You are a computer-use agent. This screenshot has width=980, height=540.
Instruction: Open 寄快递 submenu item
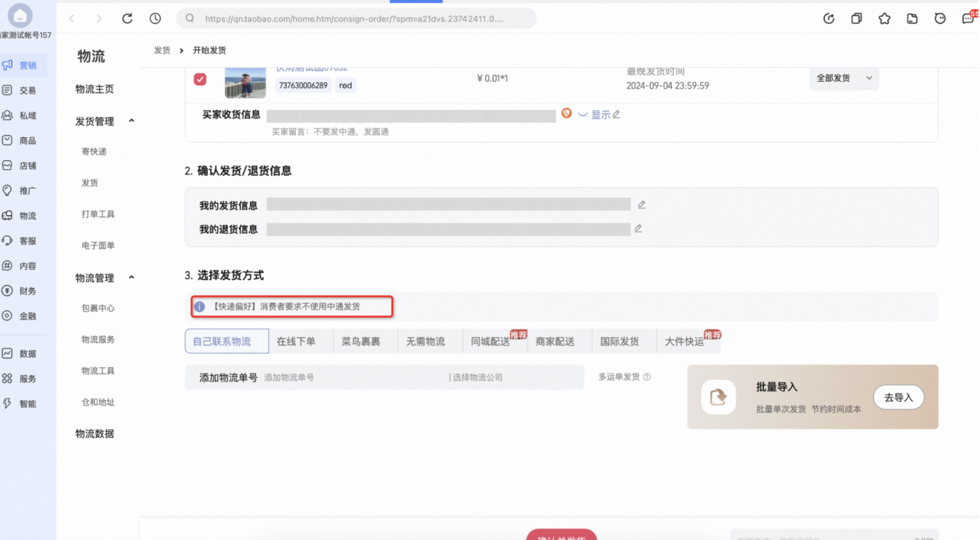pyautogui.click(x=94, y=151)
